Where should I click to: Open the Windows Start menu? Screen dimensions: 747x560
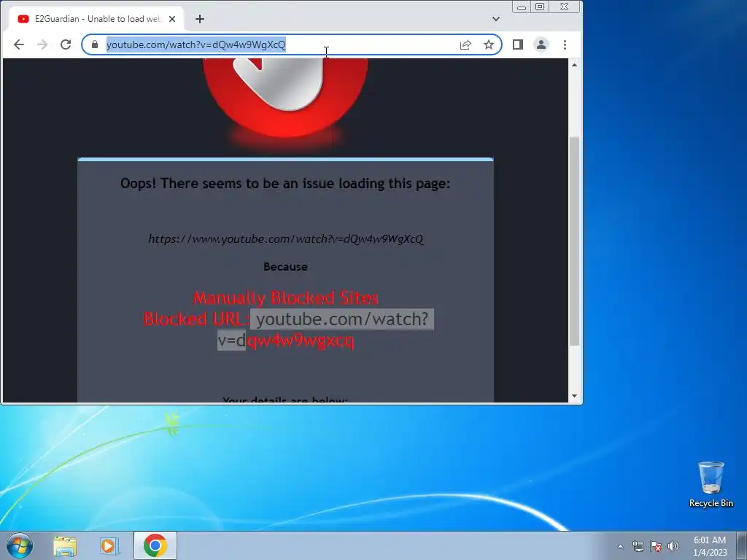coord(20,545)
